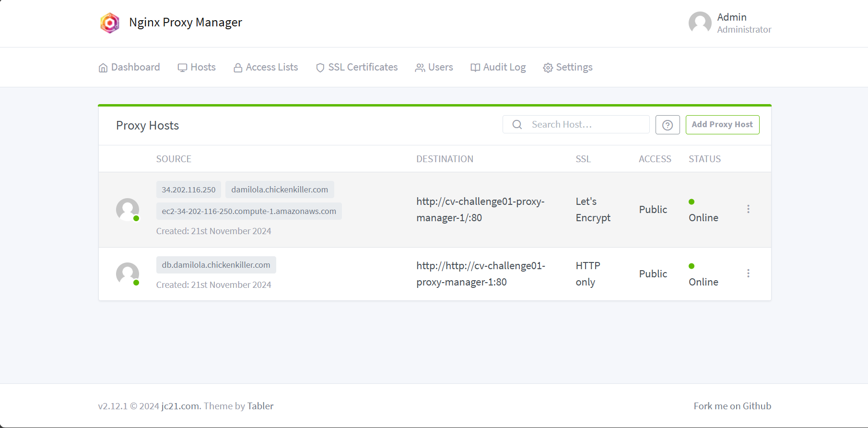This screenshot has height=428, width=868.
Task: Open the Access Lists page
Action: 266,67
